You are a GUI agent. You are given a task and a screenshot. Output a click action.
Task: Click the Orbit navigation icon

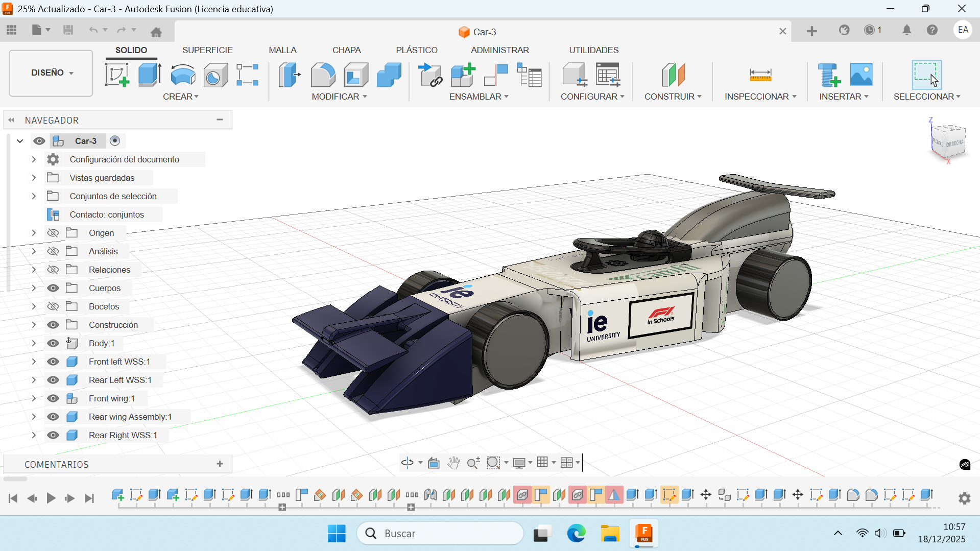pyautogui.click(x=407, y=463)
